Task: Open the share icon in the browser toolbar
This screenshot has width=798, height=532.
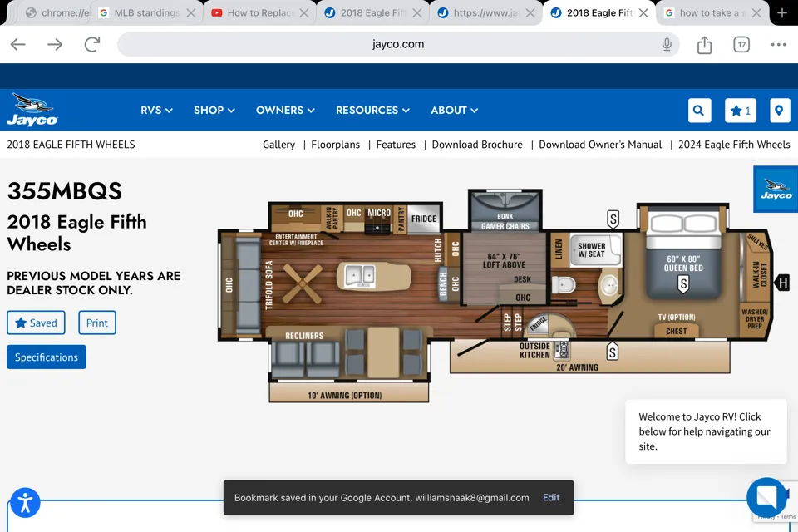Action: (x=704, y=44)
